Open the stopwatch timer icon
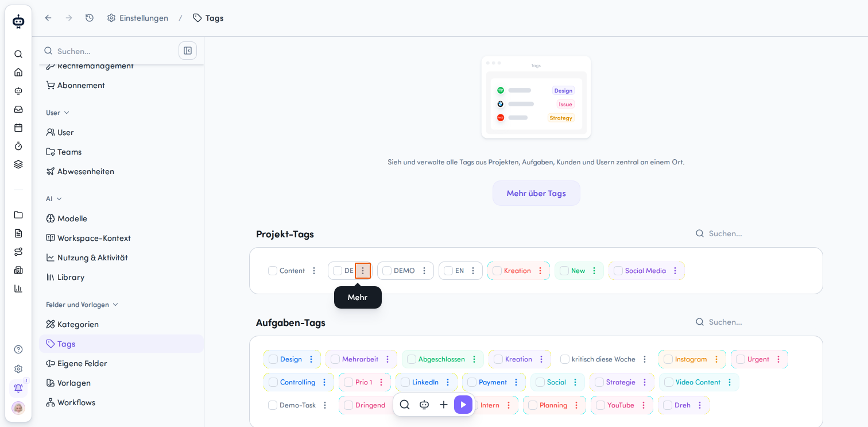 18,146
